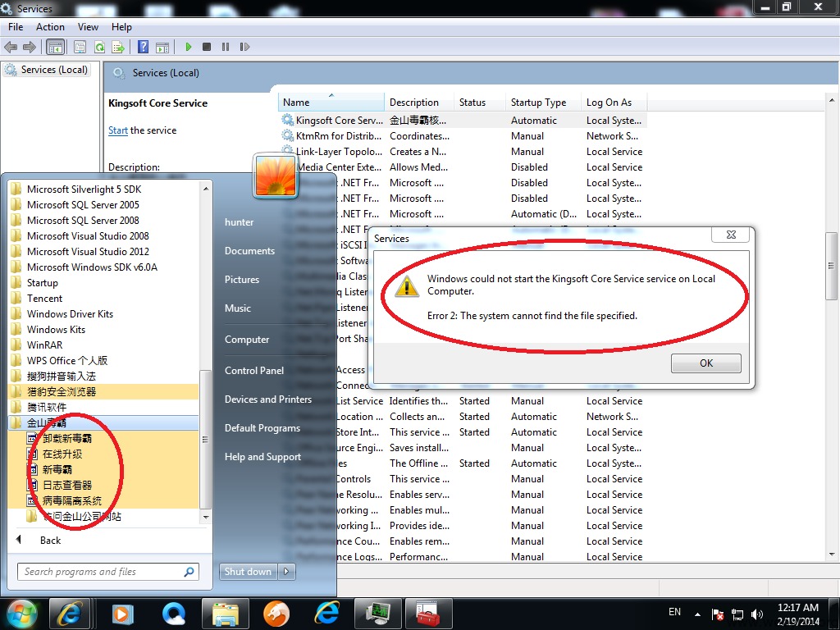This screenshot has height=630, width=840.
Task: Expand the Shut down options arrow
Action: [x=286, y=572]
